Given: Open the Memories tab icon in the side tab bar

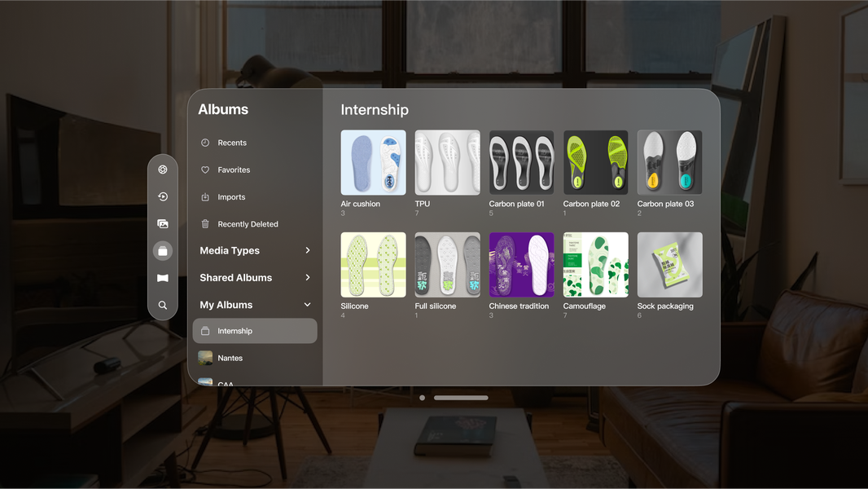Looking at the screenshot, I should point(163,196).
